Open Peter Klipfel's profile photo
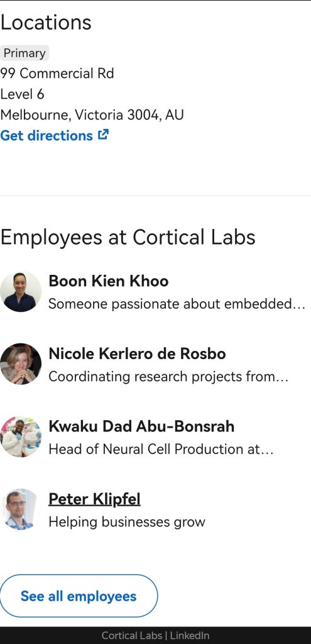 click(x=21, y=509)
